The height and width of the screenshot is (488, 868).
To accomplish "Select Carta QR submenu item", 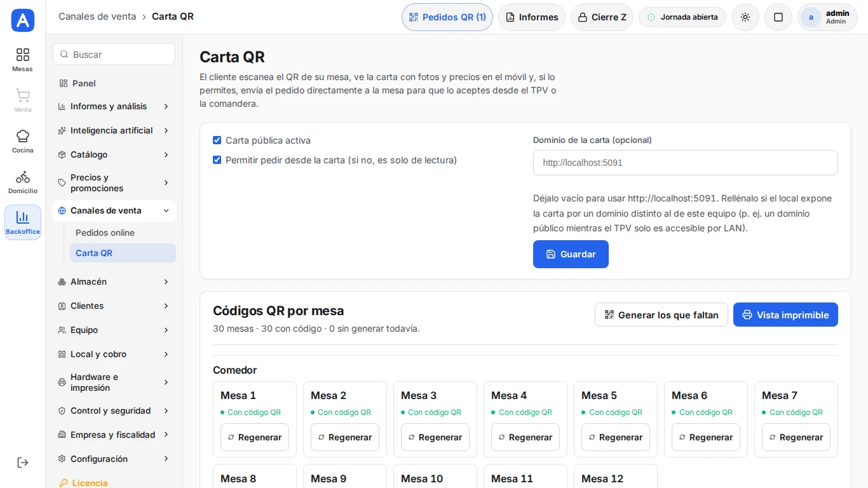I will tap(123, 253).
